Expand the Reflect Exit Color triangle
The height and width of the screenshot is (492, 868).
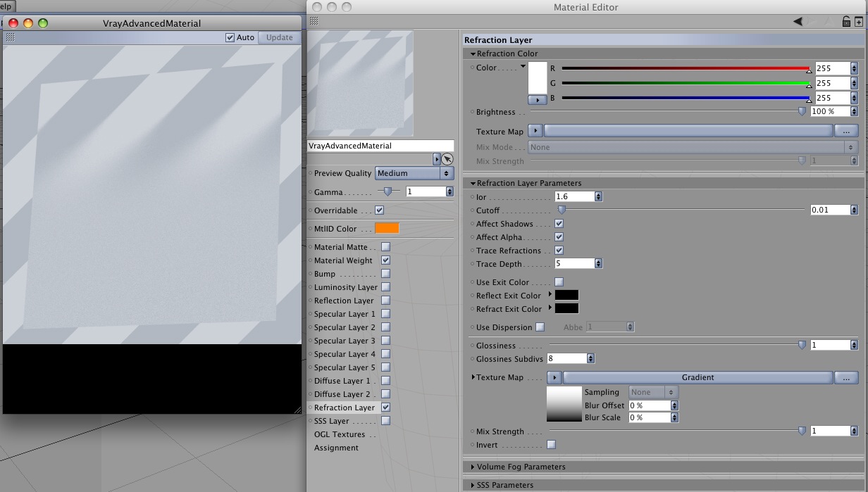tap(550, 294)
